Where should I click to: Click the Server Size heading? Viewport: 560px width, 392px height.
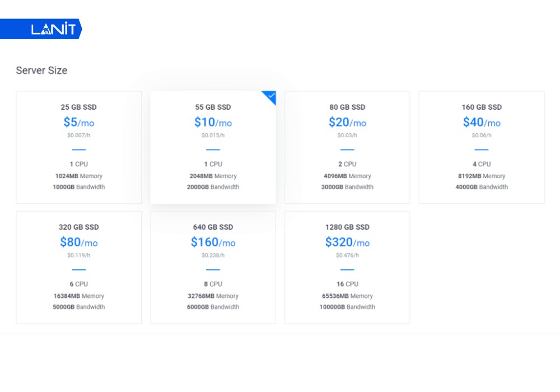click(41, 71)
